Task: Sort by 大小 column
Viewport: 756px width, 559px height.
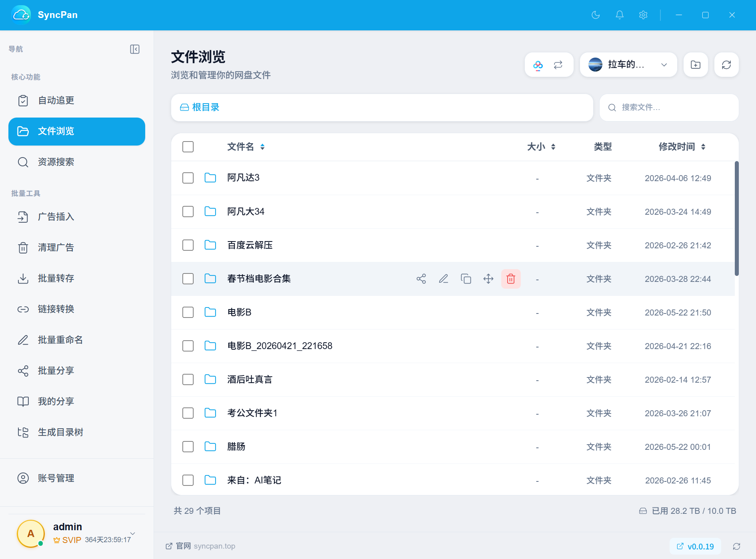Action: point(541,147)
